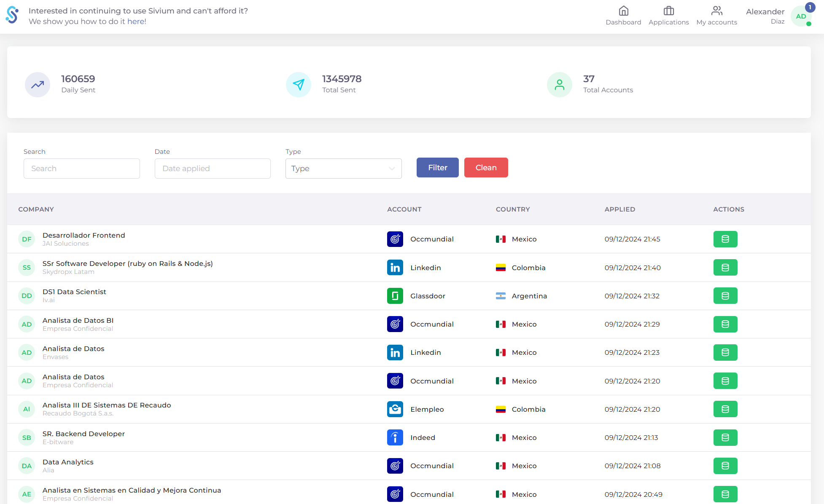Click the '1345978' total sent value
The image size is (824, 504).
point(342,79)
